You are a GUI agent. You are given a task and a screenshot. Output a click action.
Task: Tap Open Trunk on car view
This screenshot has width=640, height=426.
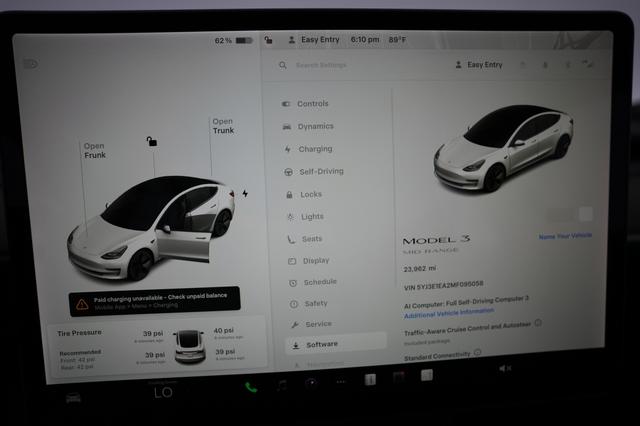pyautogui.click(x=223, y=126)
